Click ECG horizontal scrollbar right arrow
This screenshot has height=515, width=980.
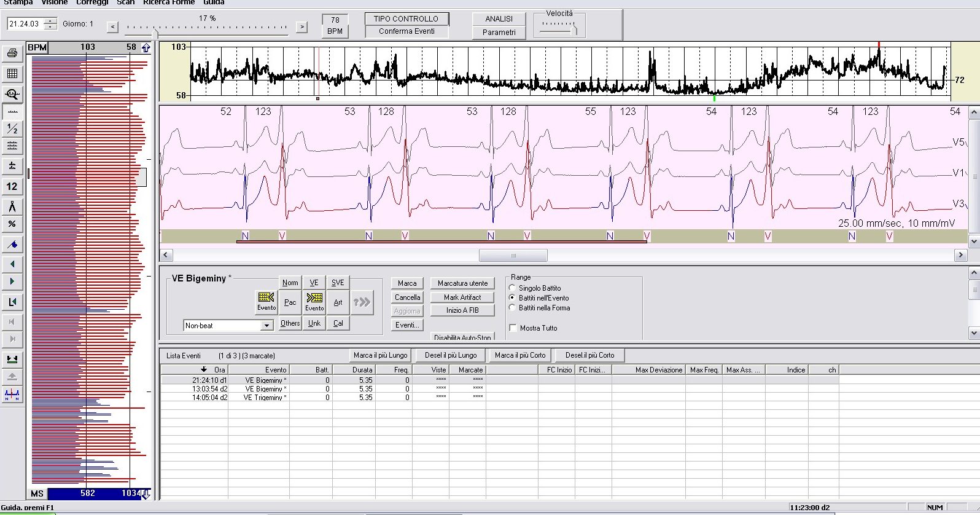[x=960, y=255]
